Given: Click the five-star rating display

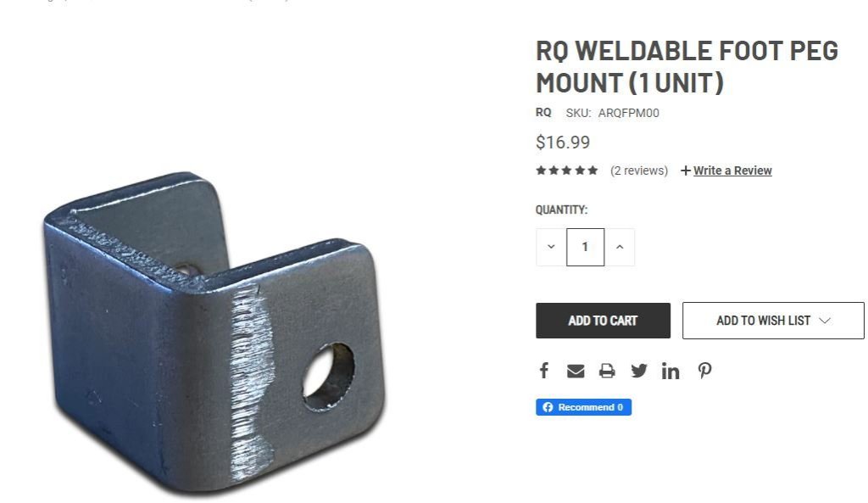Looking at the screenshot, I should (x=567, y=170).
